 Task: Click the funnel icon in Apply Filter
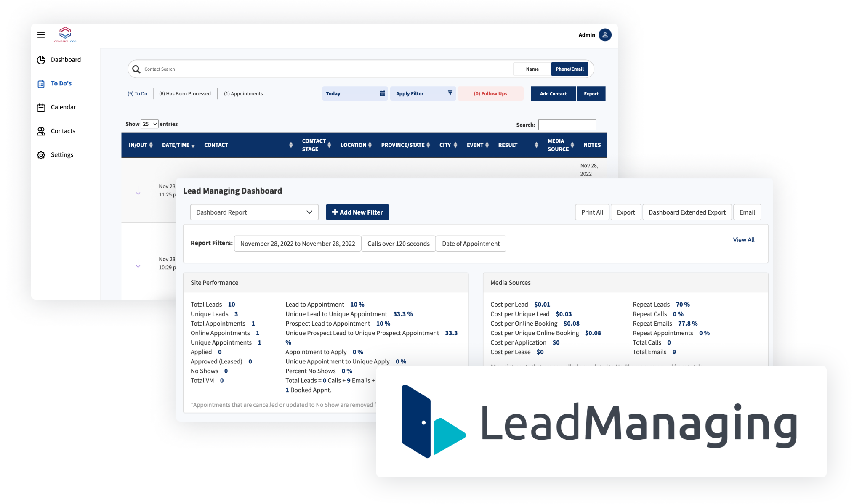pos(450,93)
